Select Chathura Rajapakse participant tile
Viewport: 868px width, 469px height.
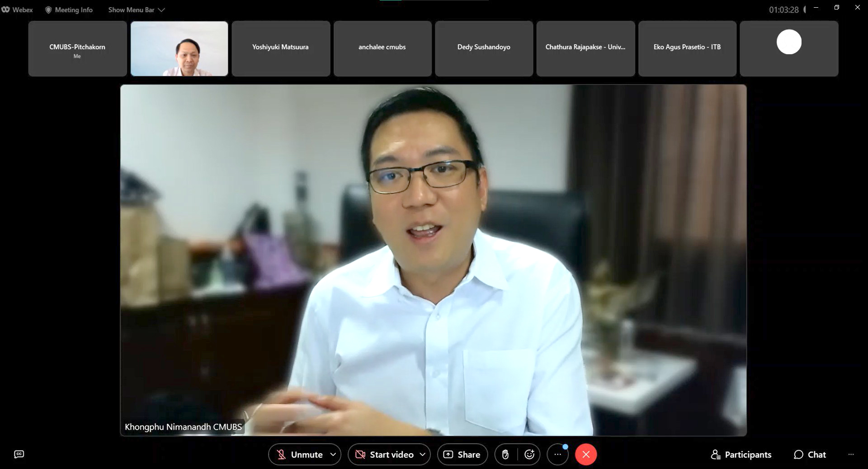coord(586,48)
